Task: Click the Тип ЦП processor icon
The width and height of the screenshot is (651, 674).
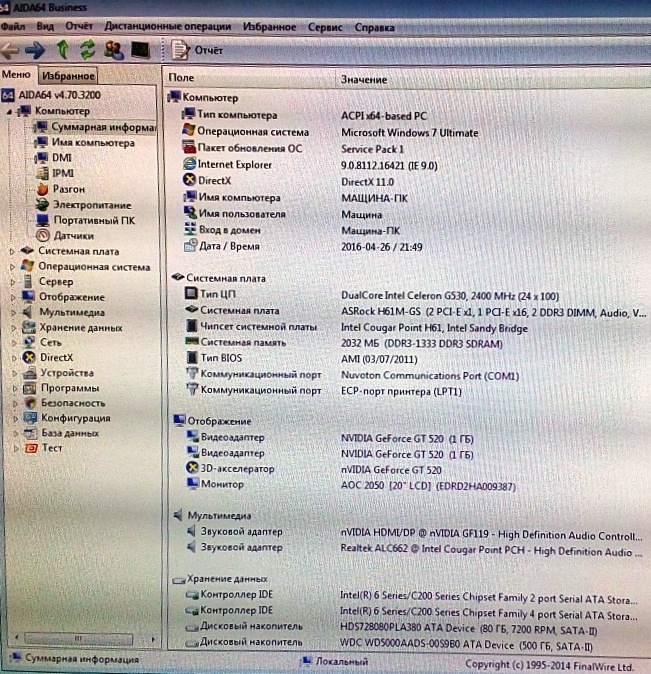Action: pos(191,294)
